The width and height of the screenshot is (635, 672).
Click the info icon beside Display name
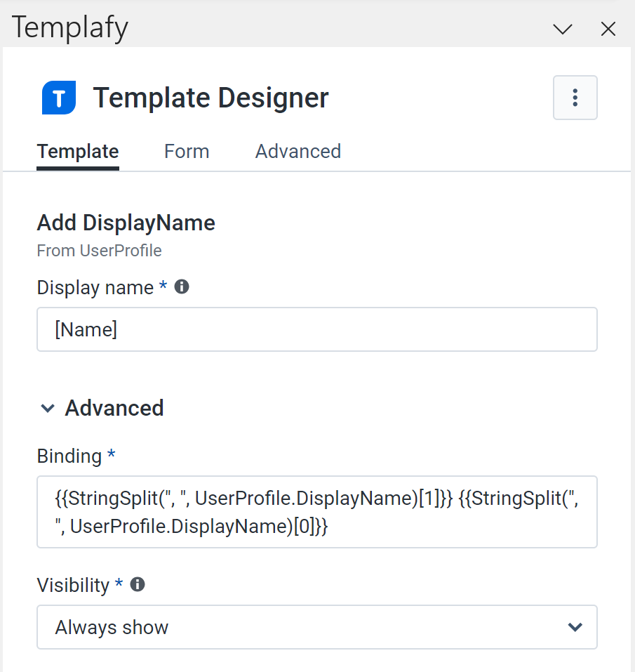[182, 286]
